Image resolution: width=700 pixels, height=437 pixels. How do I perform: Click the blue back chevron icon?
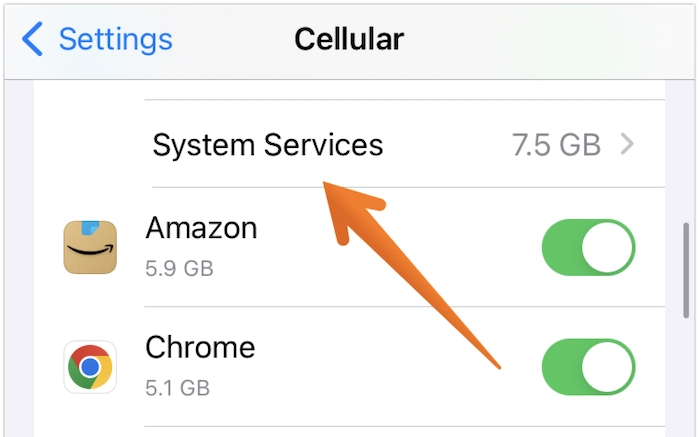(x=33, y=39)
